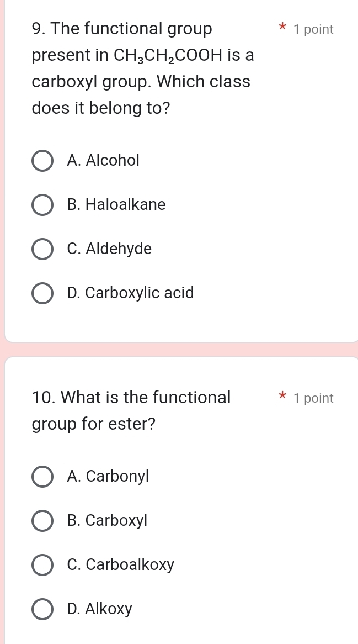Click the 'D. Carboxylic acid' option label text
Screen dimensions: 358x644
tap(130, 293)
